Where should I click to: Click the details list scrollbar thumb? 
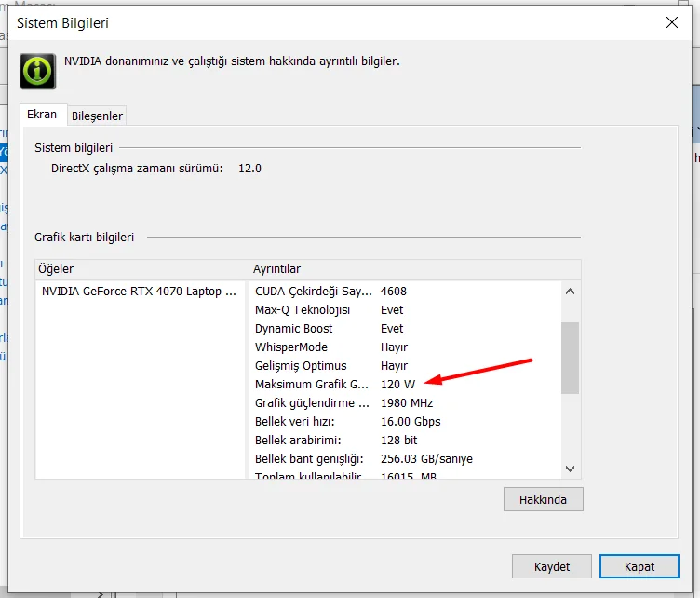[x=570, y=359]
